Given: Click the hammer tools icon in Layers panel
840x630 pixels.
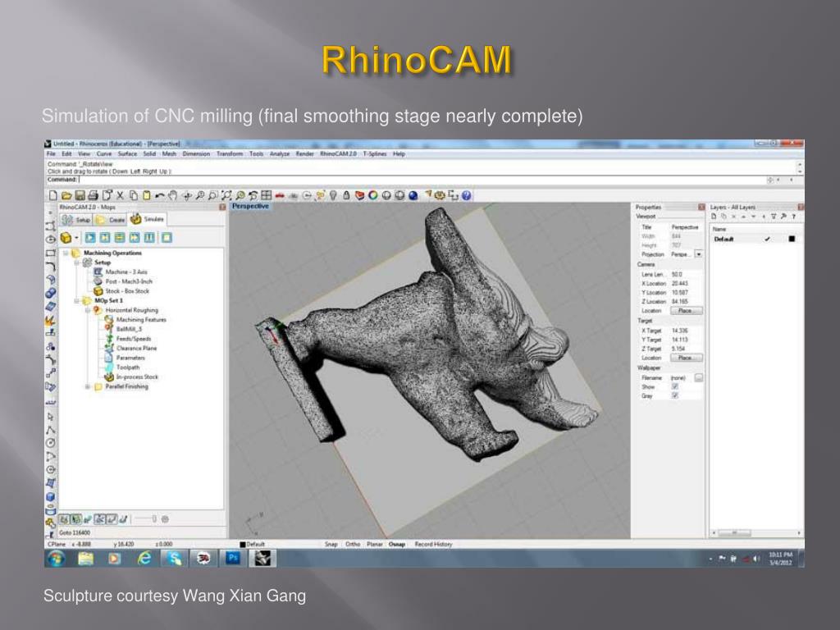Looking at the screenshot, I should 783,217.
